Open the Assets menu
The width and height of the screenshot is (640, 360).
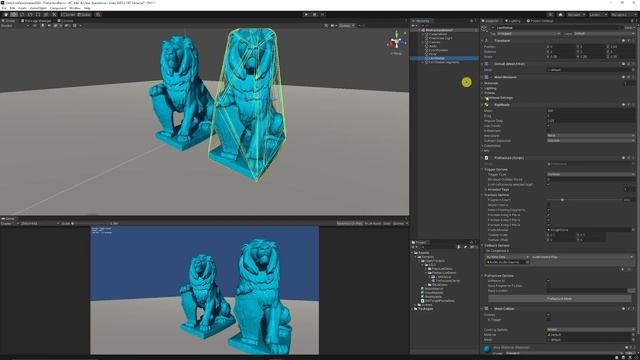point(22,8)
